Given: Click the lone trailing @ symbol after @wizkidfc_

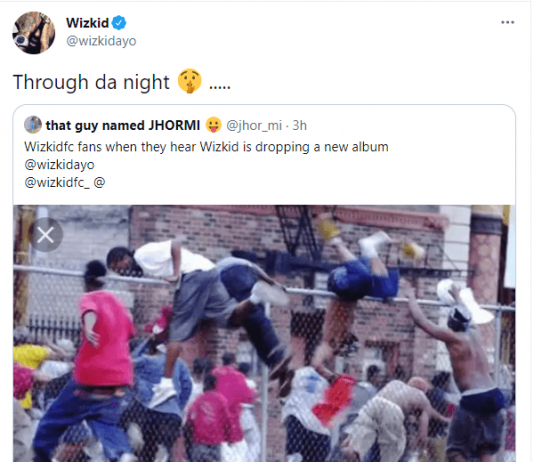Looking at the screenshot, I should click(x=99, y=182).
